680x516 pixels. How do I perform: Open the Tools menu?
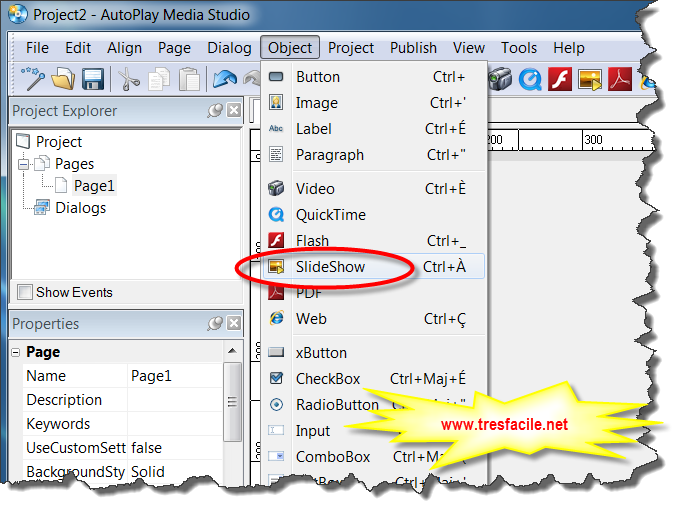[519, 48]
